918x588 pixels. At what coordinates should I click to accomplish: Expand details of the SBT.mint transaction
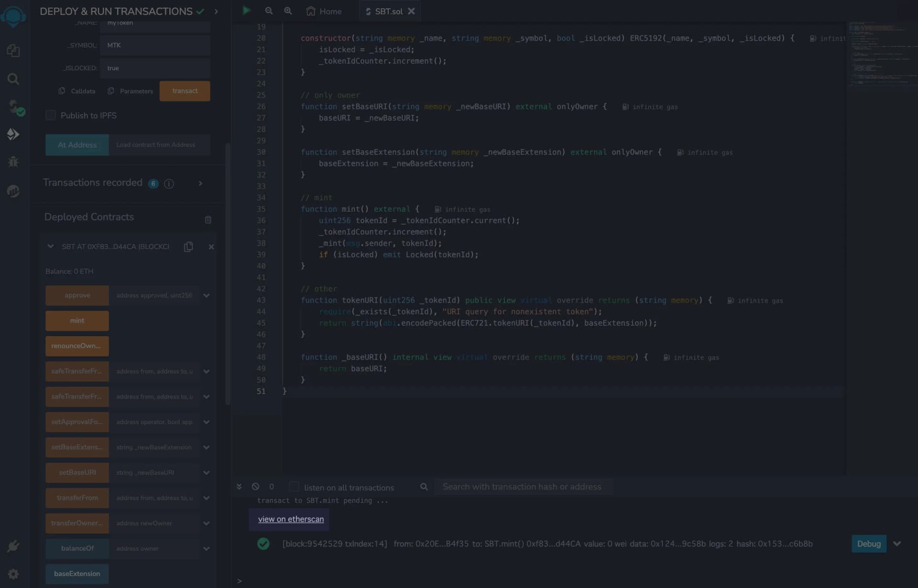896,544
